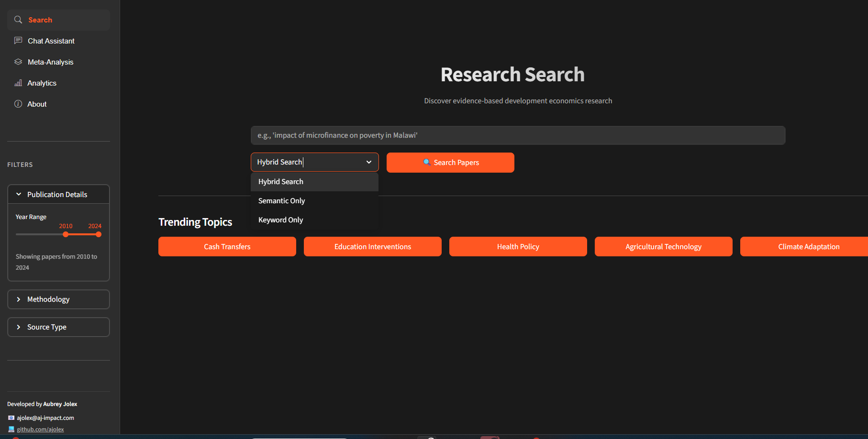Viewport: 868px width, 439px height.
Task: Expand the Methodology filter section
Action: (19, 299)
